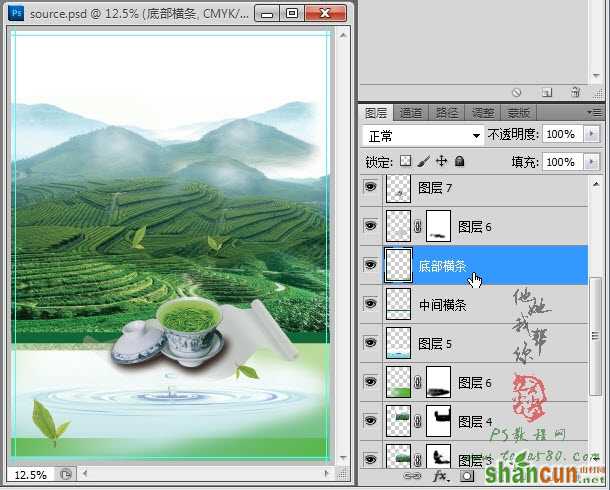Click the upper panel scroll-down arrow

click(596, 75)
